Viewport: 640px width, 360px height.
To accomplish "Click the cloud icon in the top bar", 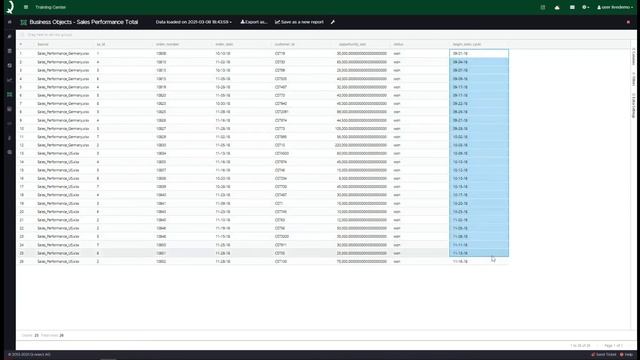I will pyautogui.click(x=557, y=7).
